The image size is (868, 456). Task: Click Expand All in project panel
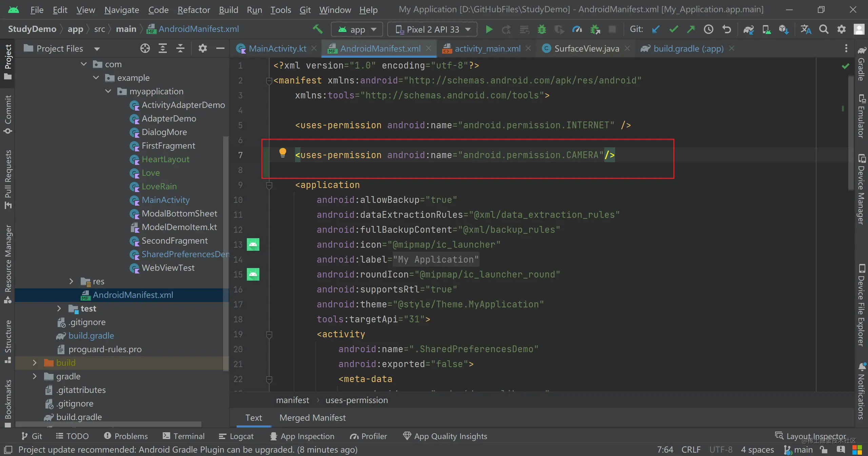(163, 49)
